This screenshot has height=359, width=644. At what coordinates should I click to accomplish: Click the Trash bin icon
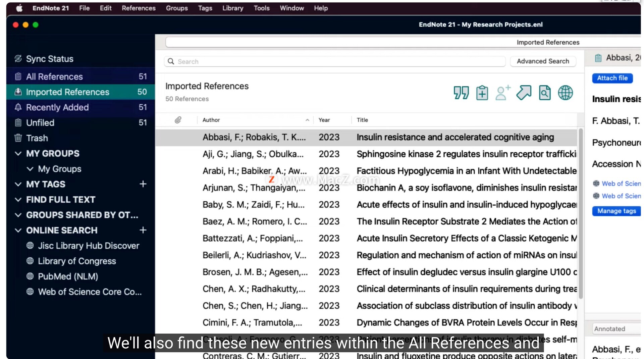click(18, 138)
